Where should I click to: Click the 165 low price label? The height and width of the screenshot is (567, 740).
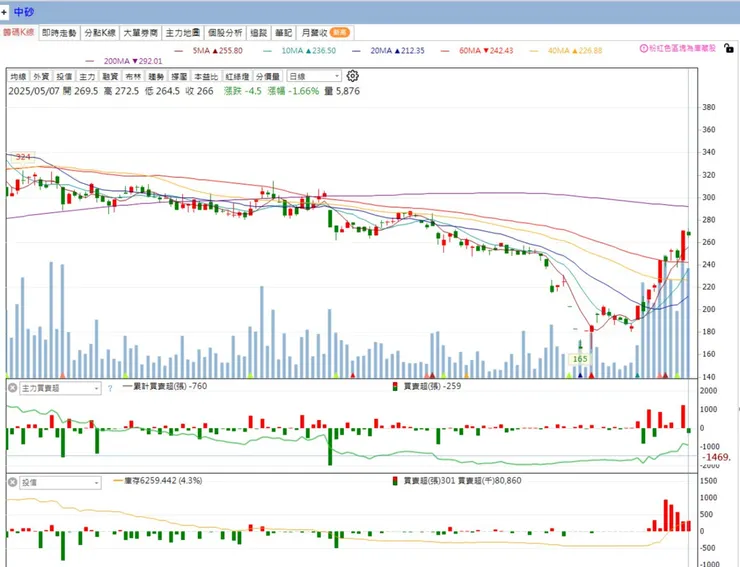[579, 358]
